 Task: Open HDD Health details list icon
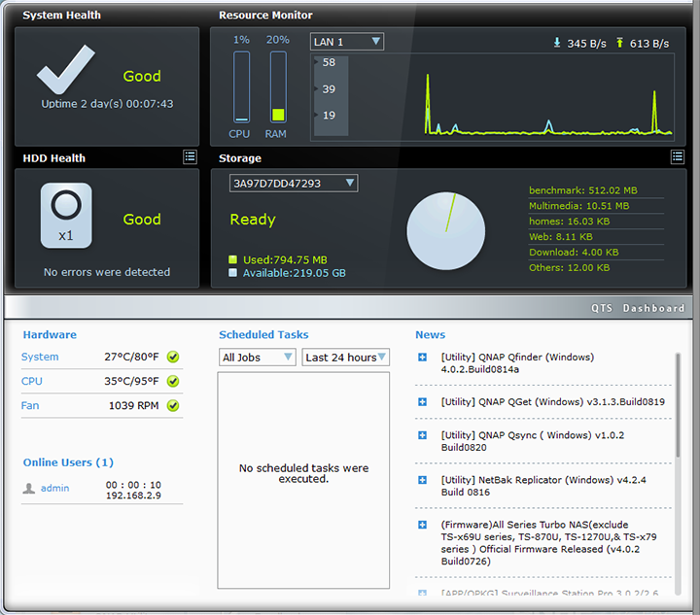click(190, 156)
